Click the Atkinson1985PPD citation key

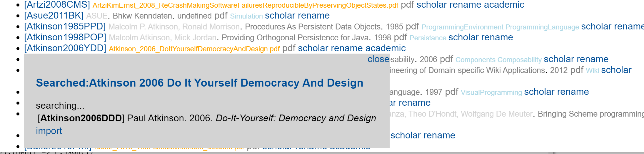(x=65, y=27)
